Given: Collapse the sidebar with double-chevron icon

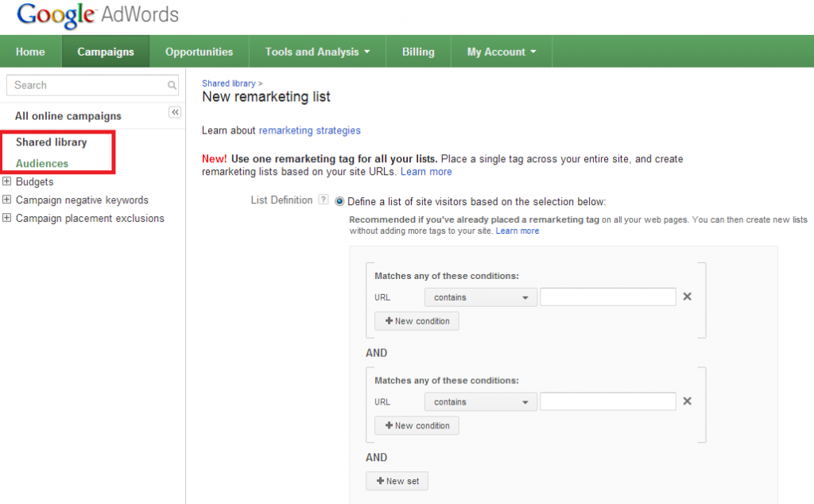Looking at the screenshot, I should point(175,112).
